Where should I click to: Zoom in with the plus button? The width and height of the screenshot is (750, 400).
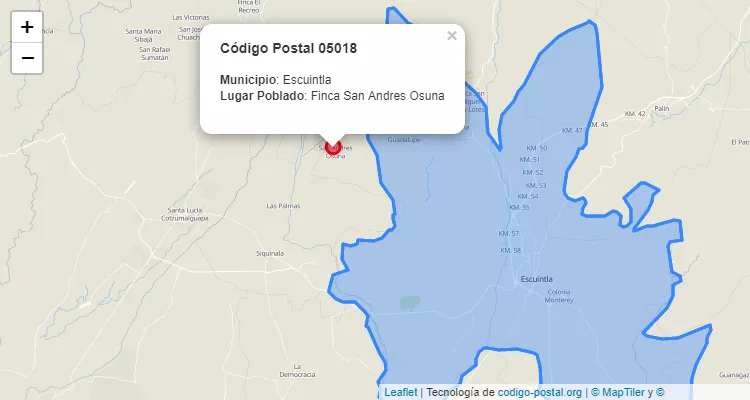[x=27, y=27]
